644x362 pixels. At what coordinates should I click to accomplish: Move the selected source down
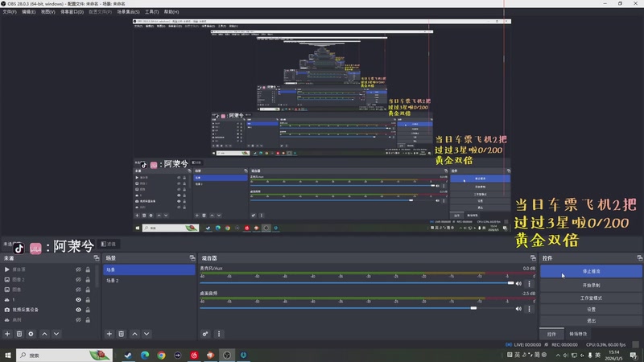[x=56, y=334]
